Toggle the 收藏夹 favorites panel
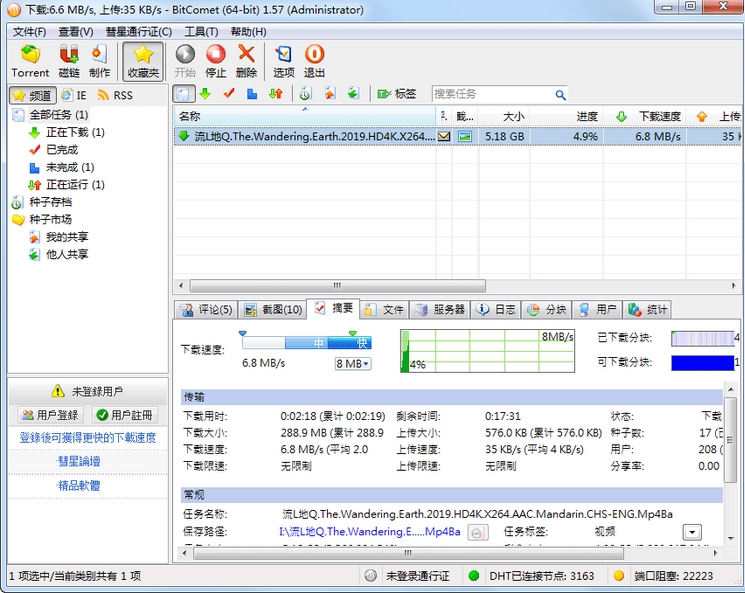The height and width of the screenshot is (593, 745). click(x=143, y=61)
